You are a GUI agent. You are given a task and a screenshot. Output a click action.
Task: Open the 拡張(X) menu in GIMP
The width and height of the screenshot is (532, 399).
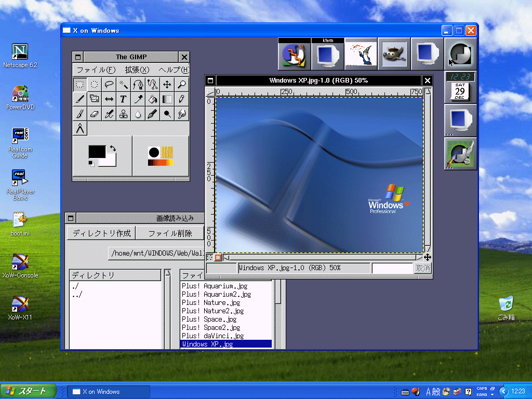(x=137, y=70)
